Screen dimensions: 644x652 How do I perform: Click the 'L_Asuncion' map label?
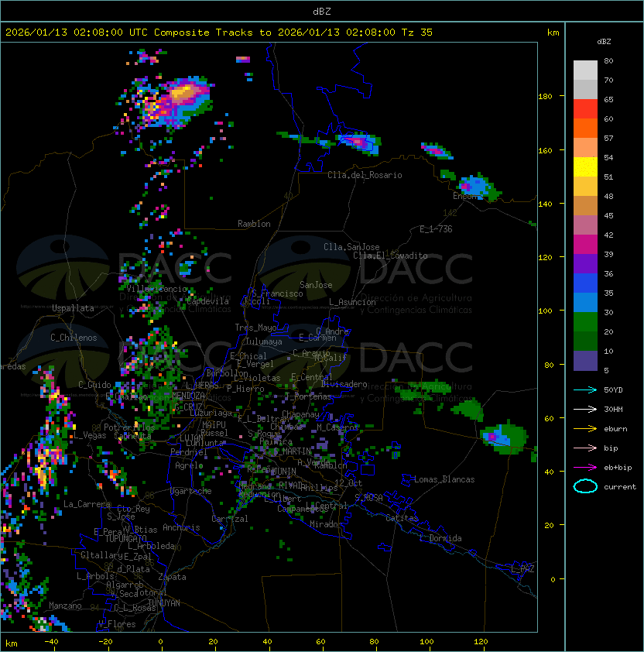(x=352, y=302)
